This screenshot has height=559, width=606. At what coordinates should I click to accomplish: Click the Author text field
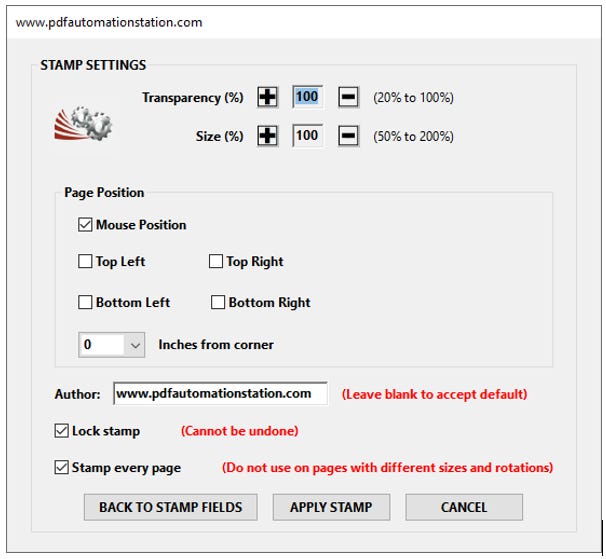coord(220,394)
